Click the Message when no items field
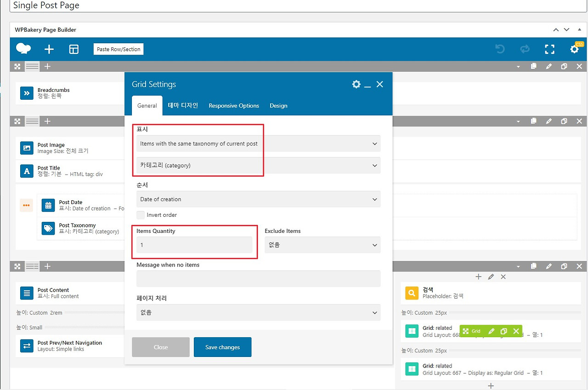Screen dimensions: 588x390 [258, 279]
